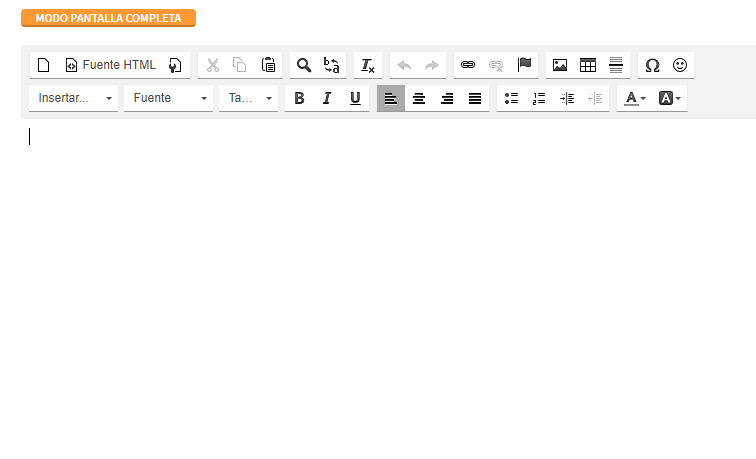Viewport: 756px width, 459px height.
Task: Align text to the right
Action: click(x=447, y=98)
